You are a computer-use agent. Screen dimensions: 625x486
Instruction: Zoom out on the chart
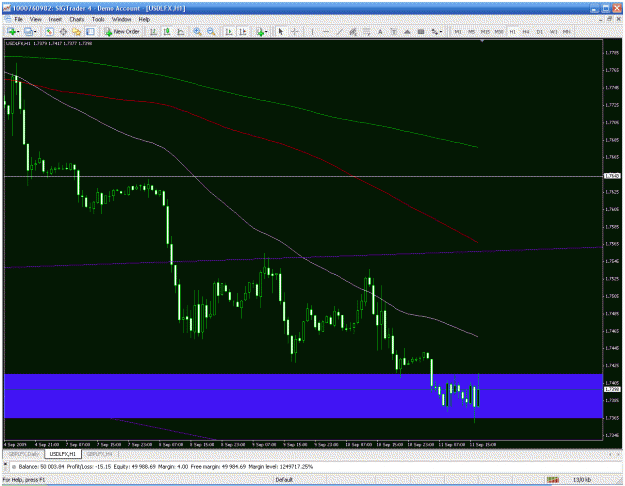211,31
